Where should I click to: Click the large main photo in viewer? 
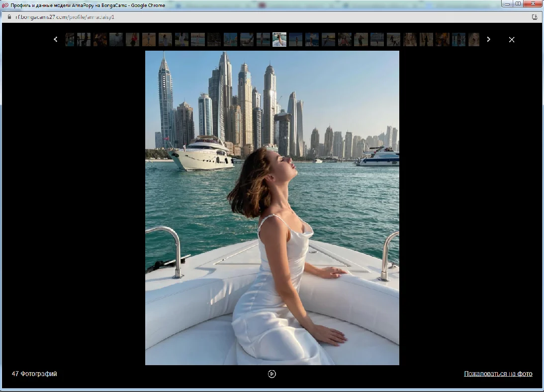pos(272,208)
